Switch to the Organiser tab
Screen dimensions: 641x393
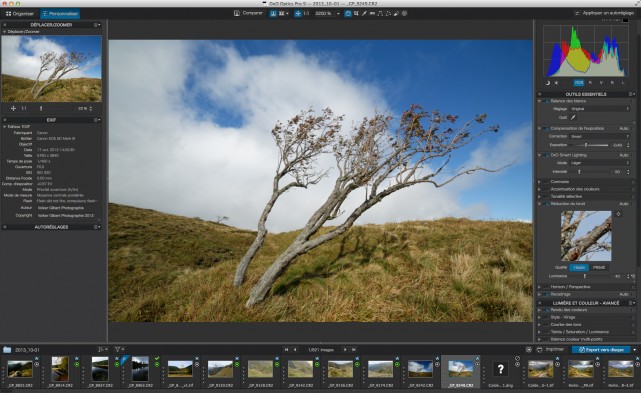pos(20,13)
